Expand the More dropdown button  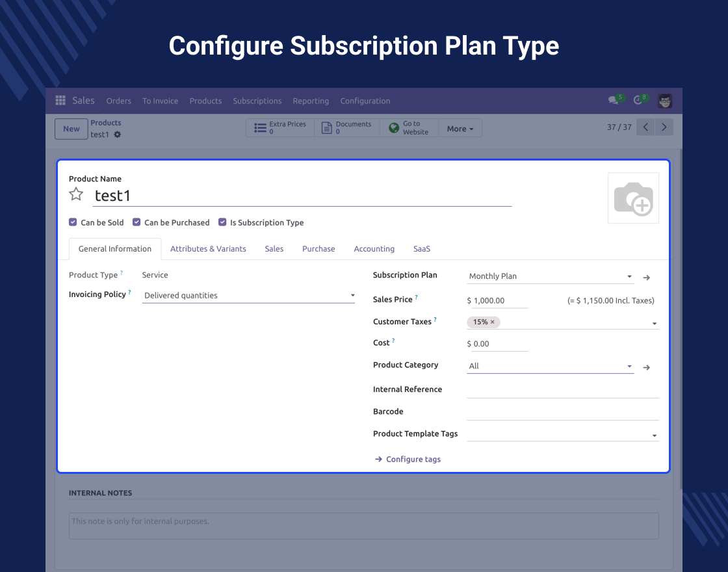point(460,129)
